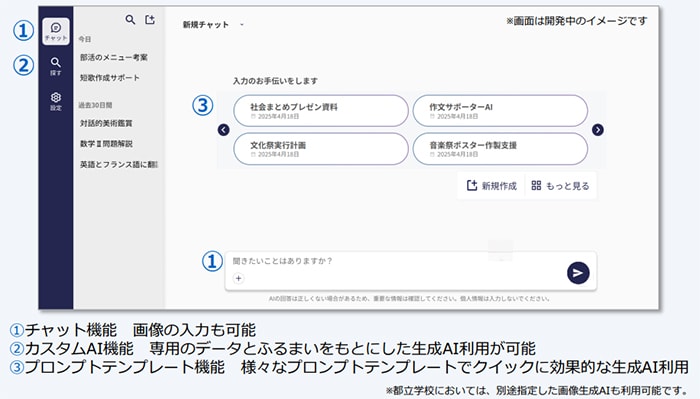Screen dimensions: 700x399
Task: Expand the 新規チャット dropdown arrow
Action: click(x=242, y=25)
